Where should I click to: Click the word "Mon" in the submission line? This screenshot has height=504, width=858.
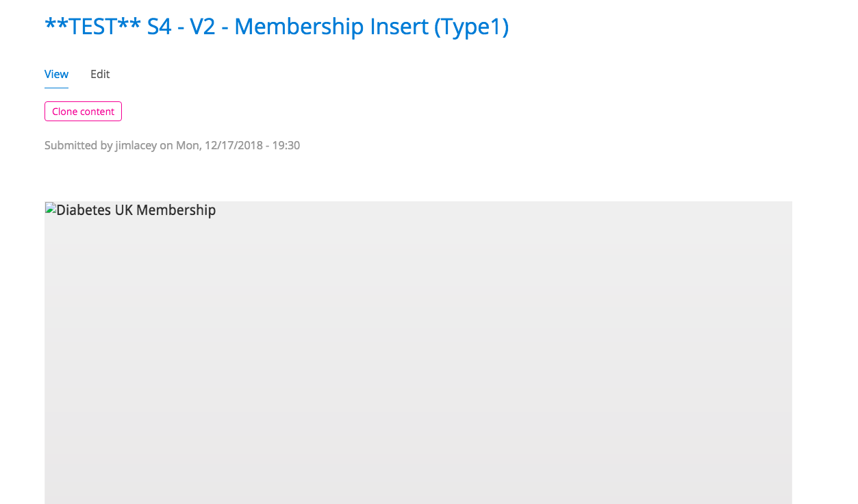186,145
